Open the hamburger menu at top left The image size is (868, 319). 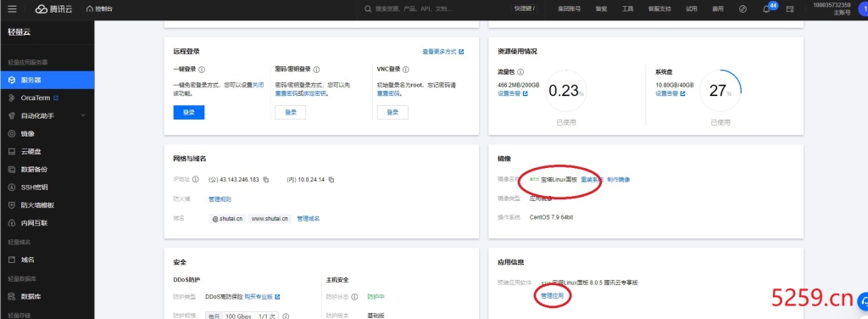tap(12, 8)
